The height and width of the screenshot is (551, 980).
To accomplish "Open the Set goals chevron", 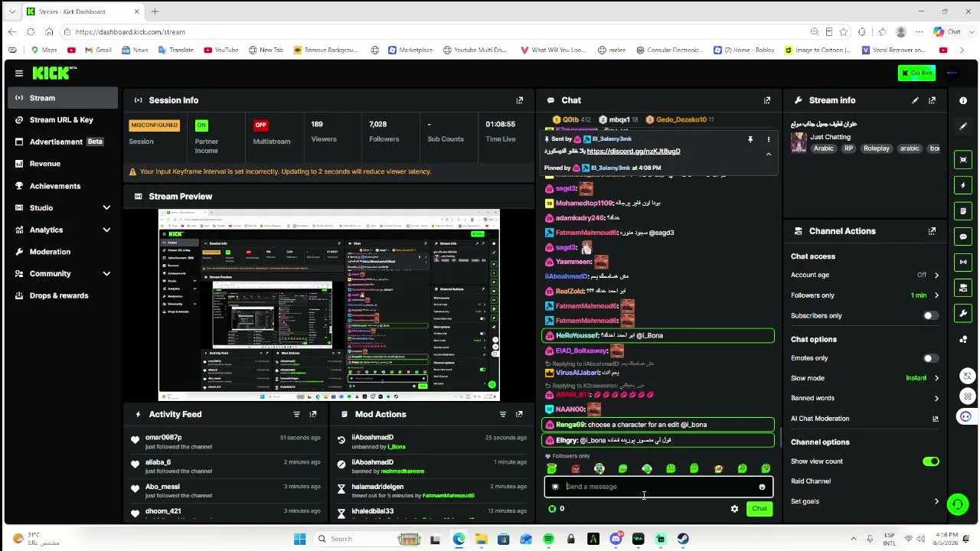I will tap(936, 501).
